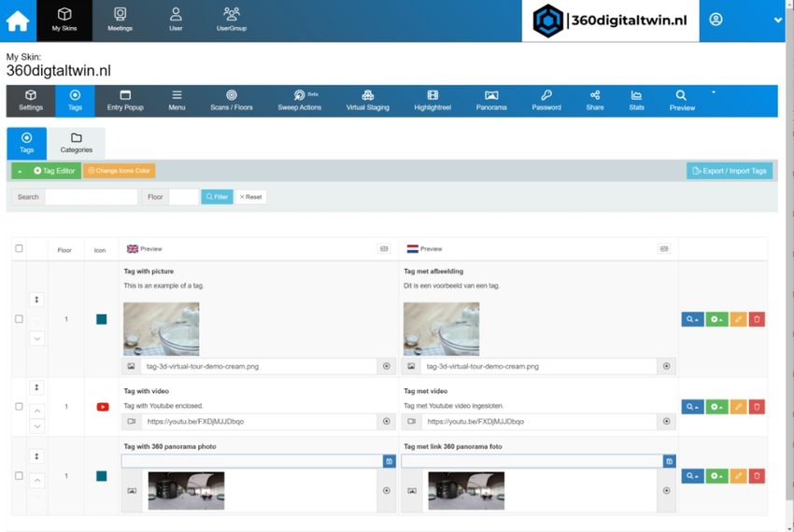Viewport: 794px width, 532px height.
Task: Move Tag with video row up
Action: [x=37, y=411]
